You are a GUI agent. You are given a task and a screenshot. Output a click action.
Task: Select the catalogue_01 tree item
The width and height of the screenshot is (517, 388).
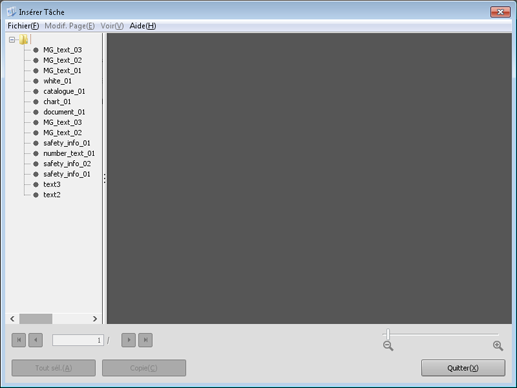[x=64, y=91]
